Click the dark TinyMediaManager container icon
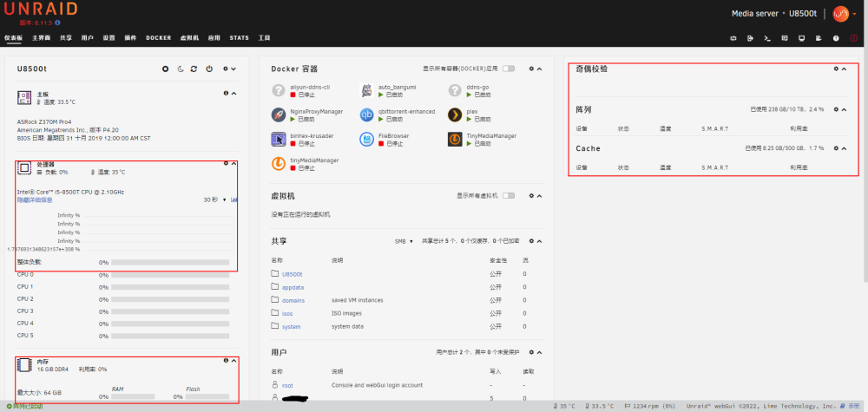 pos(455,139)
